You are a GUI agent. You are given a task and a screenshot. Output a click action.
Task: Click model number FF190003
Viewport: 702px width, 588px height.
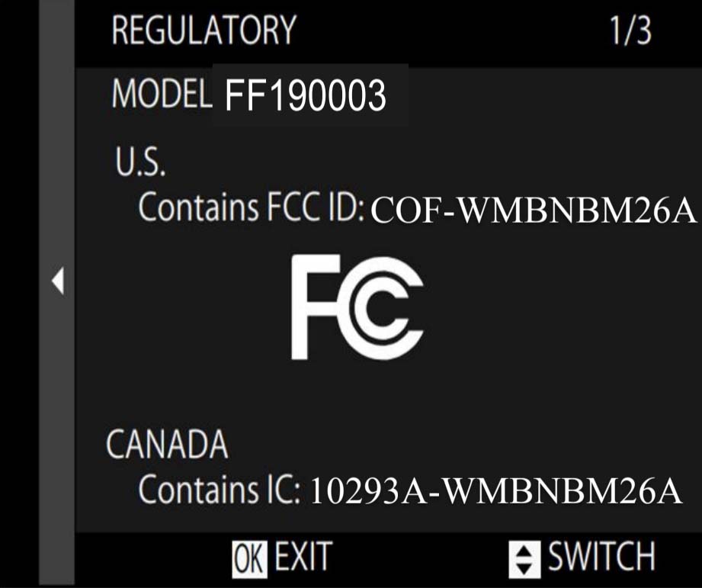click(306, 95)
